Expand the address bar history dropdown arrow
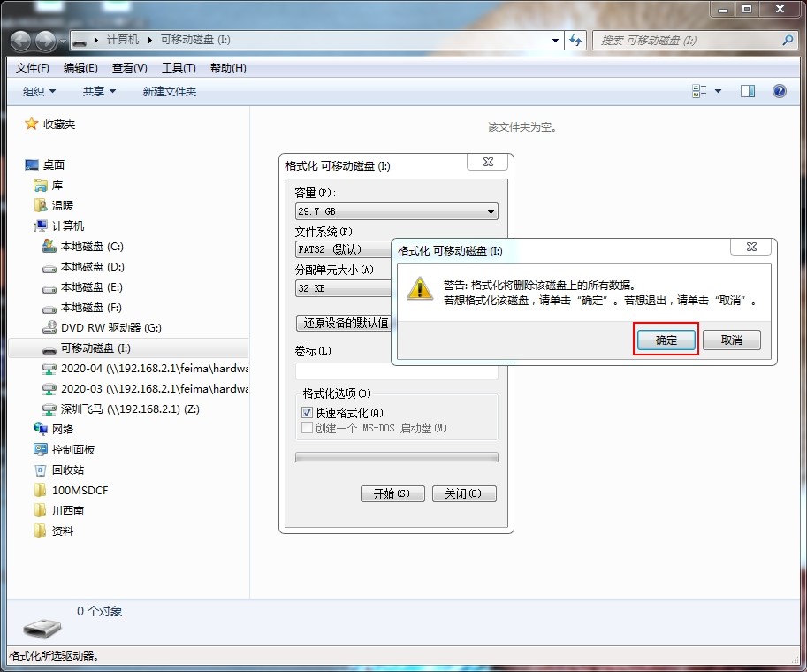The width and height of the screenshot is (807, 672). [555, 40]
